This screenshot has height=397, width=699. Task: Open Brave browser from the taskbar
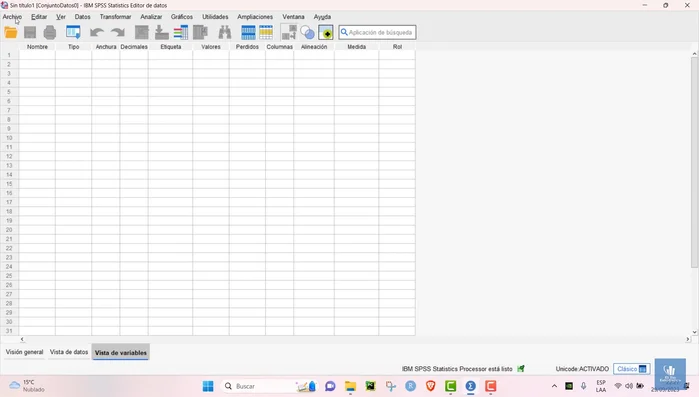[x=430, y=386]
